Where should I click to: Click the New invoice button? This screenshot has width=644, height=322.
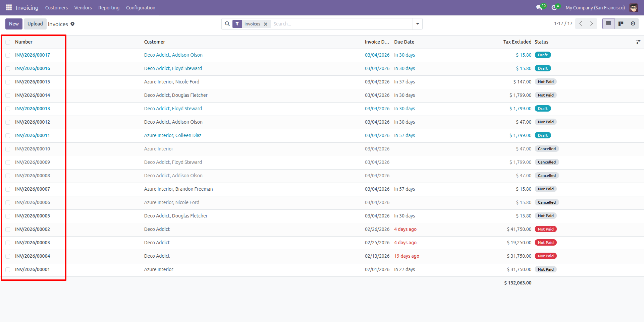click(x=14, y=24)
